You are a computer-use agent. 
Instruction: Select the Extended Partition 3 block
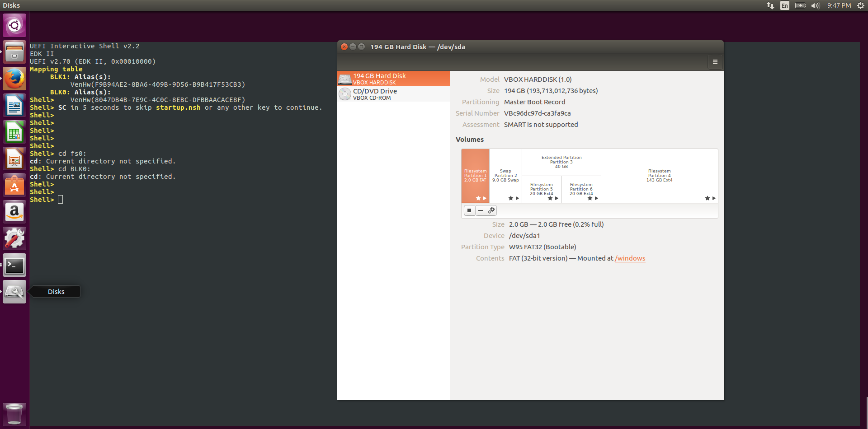click(561, 162)
